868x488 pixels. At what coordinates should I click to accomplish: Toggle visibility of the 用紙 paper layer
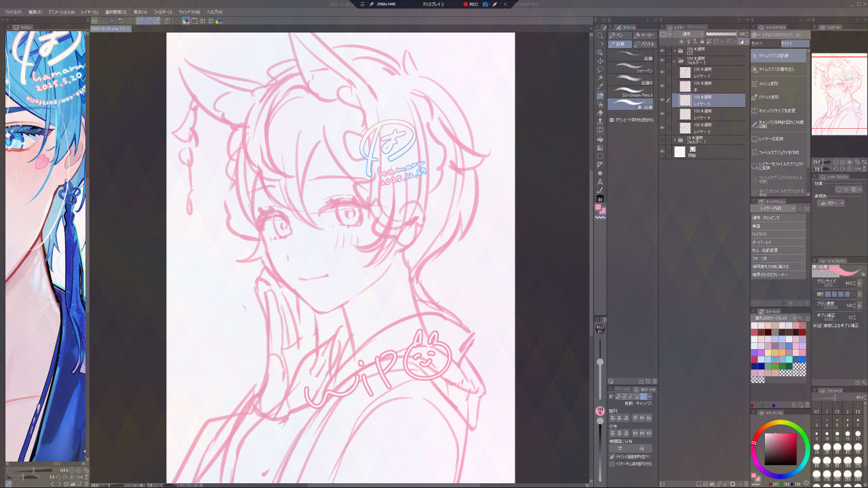pyautogui.click(x=662, y=152)
